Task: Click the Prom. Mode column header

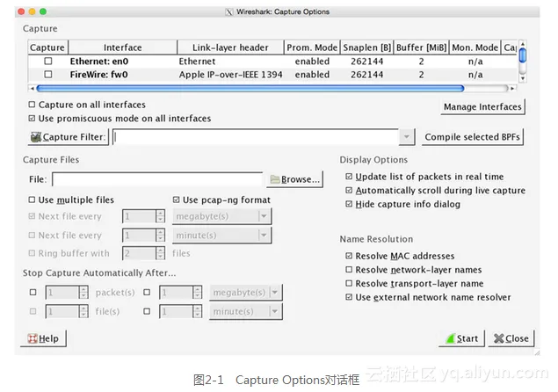Action: point(312,47)
